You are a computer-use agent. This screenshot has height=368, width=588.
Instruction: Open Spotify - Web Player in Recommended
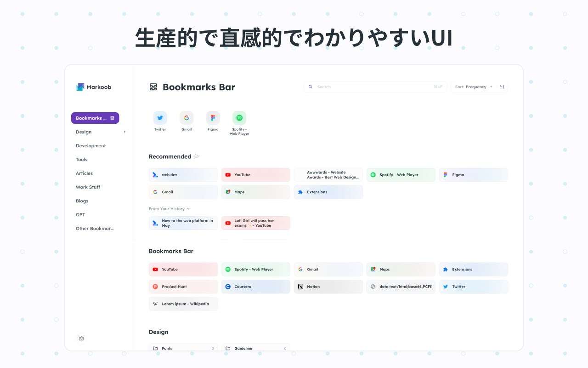point(401,175)
